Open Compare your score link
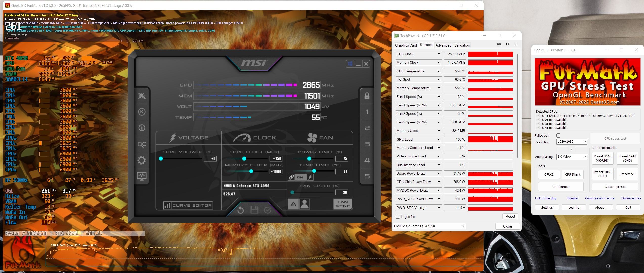Screen dimensions: 644x273 pos(599,198)
